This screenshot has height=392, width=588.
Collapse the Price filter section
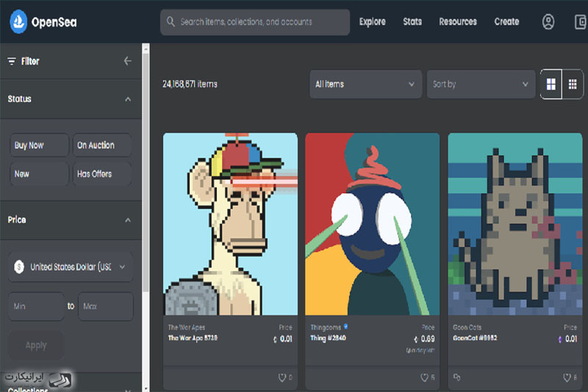tap(128, 220)
